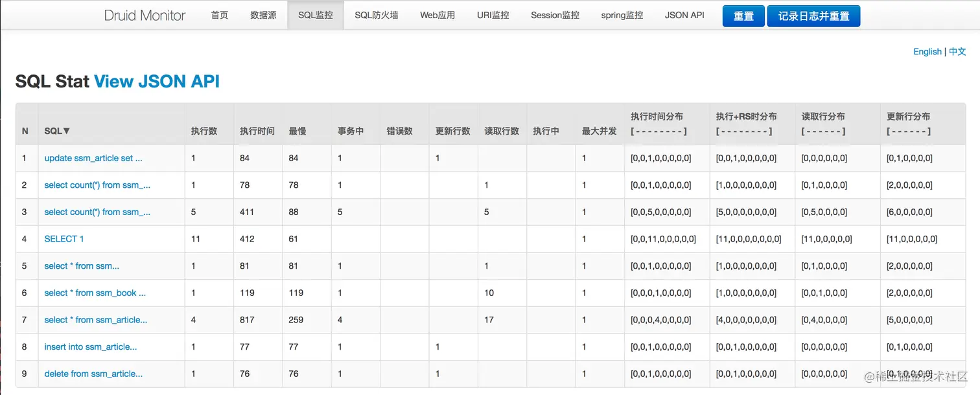Open the 'SELECT 1' SQL link
This screenshot has height=395, width=980.
[64, 239]
